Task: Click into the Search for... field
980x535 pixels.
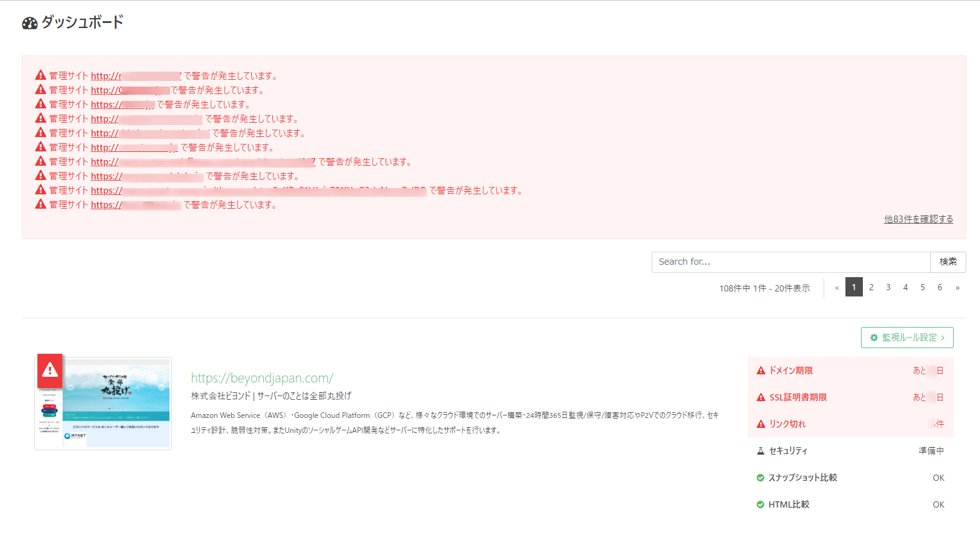Action: (x=791, y=262)
